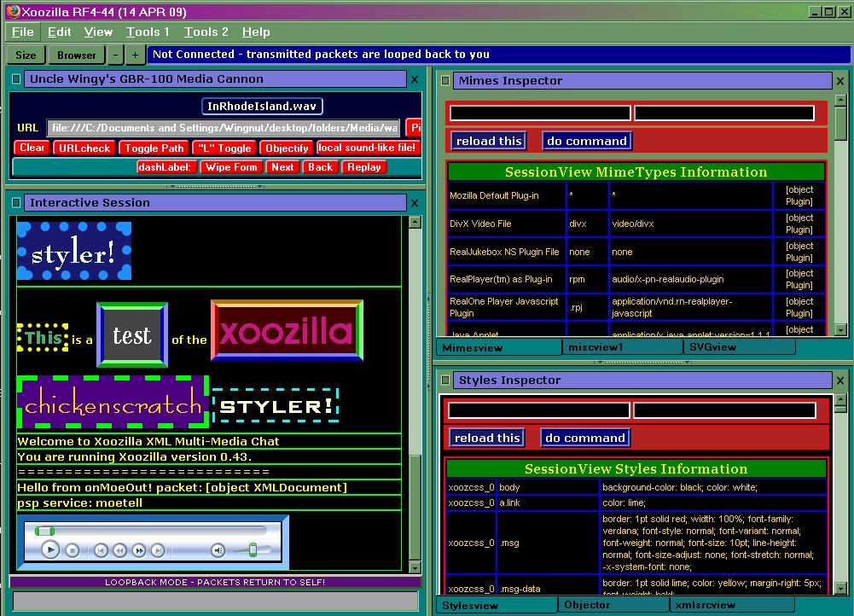Click the "L" Toggle button
854x616 pixels.
click(x=224, y=148)
